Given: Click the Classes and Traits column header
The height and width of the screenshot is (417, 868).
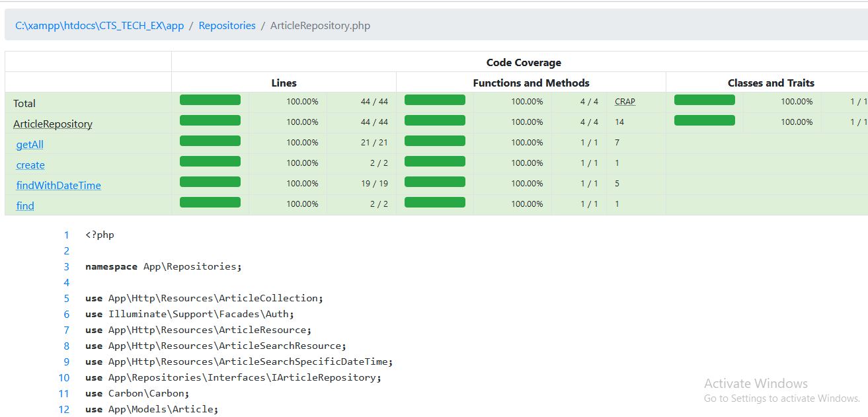Looking at the screenshot, I should [771, 82].
